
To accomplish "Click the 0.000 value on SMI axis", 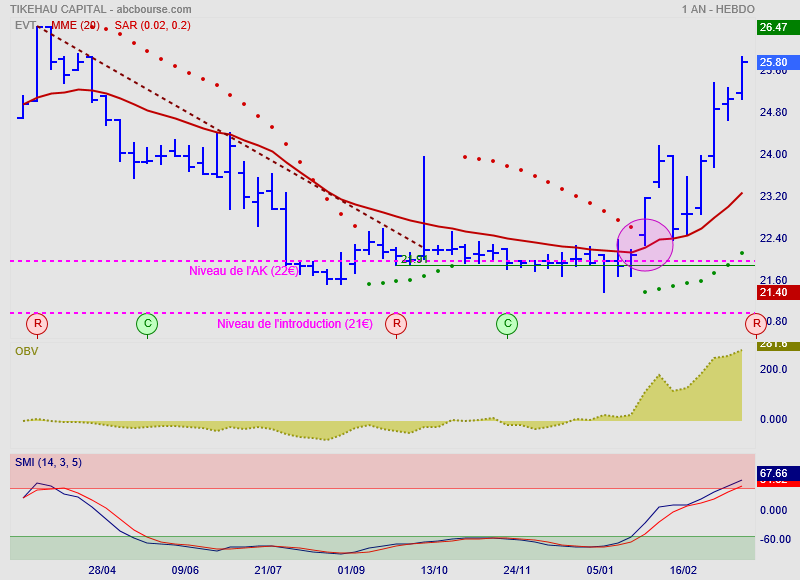I will coord(773,511).
